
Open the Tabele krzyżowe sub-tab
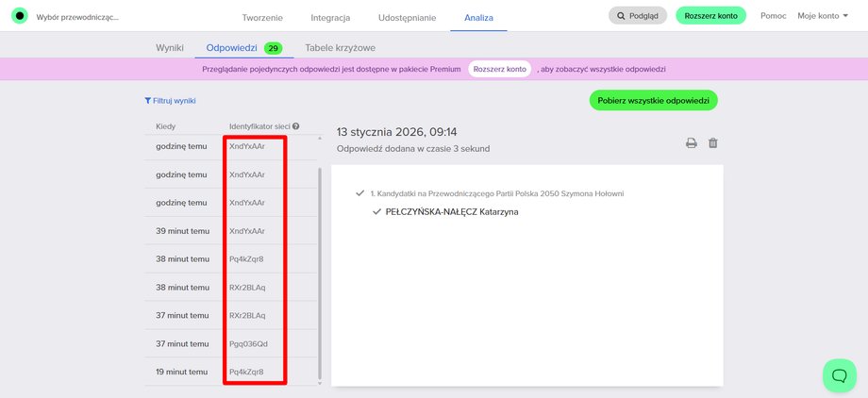point(340,48)
